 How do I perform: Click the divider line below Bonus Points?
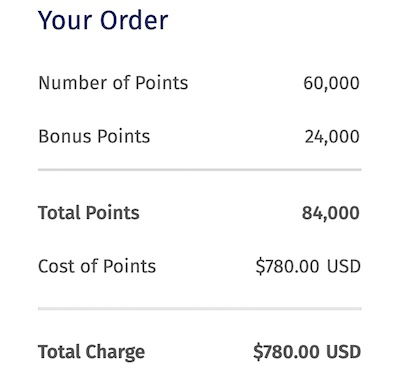(x=200, y=170)
